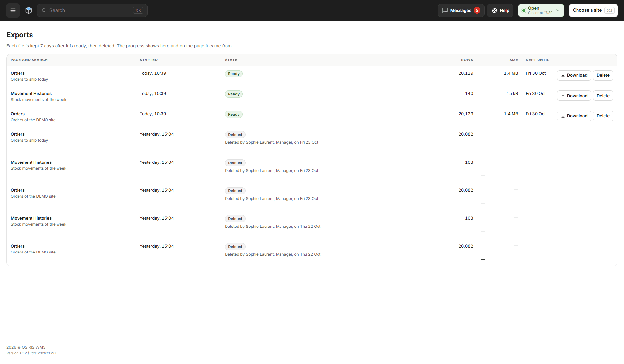The height and width of the screenshot is (364, 624).
Task: Click the PAGE AND SEARCH column header
Action: 29,60
